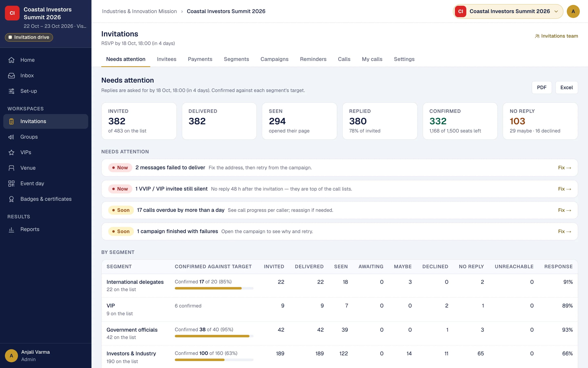This screenshot has width=588, height=368.
Task: Open Home in the sidebar
Action: (46, 60)
